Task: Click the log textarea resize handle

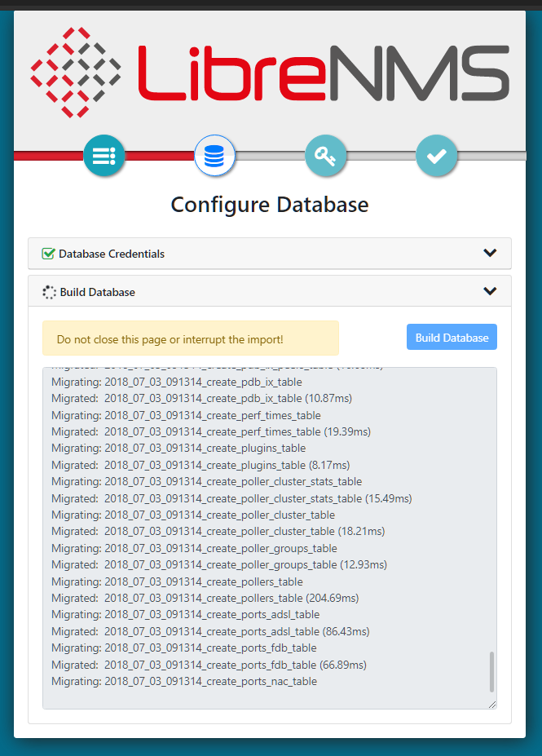Action: 492,705
